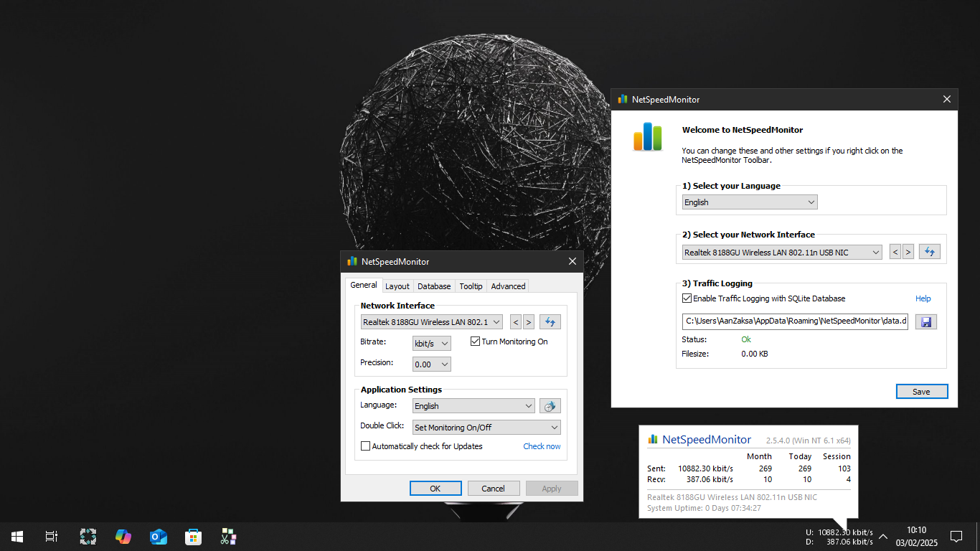The image size is (980, 551).
Task: Click Sent value 10882.30 kbit/s in tooltip
Action: [706, 468]
